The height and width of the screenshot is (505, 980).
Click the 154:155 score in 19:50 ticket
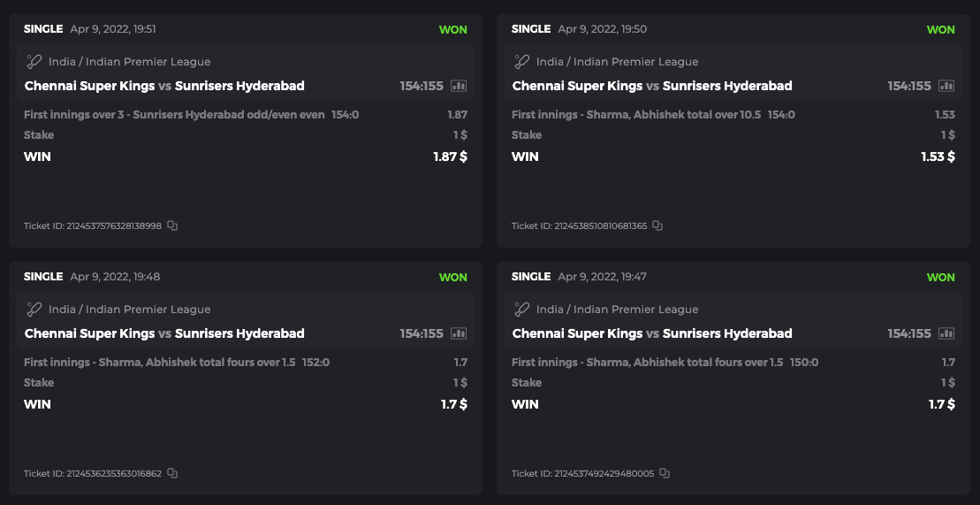coord(909,86)
